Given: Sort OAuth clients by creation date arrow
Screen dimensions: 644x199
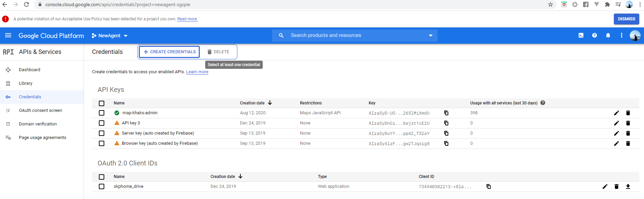Looking at the screenshot, I should coord(240,176).
